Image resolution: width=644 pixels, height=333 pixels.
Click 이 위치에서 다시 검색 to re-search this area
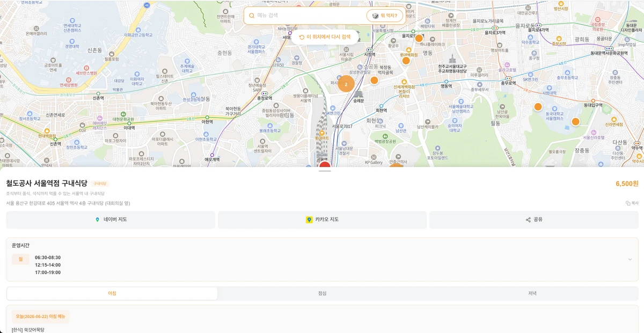[x=324, y=37]
